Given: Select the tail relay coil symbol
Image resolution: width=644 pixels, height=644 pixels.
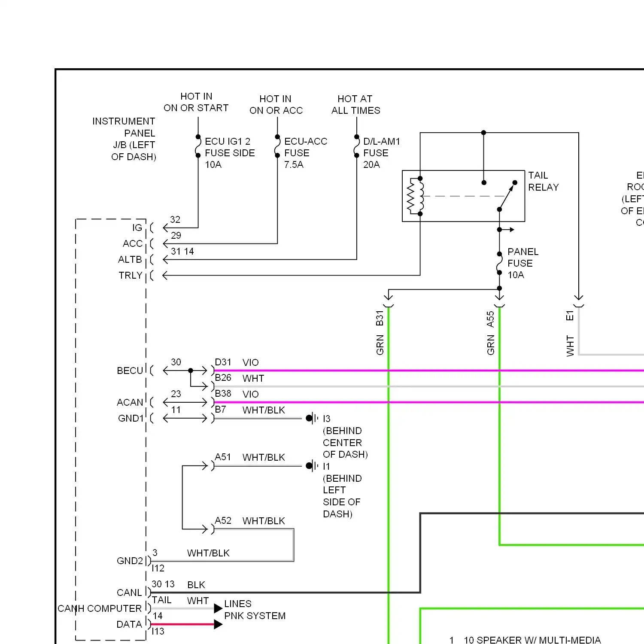Looking at the screenshot, I should (415, 196).
